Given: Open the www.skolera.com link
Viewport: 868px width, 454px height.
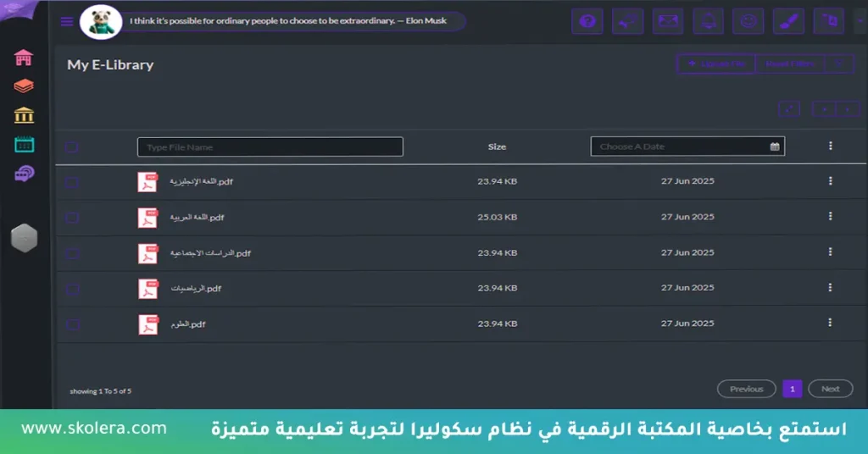Looking at the screenshot, I should pyautogui.click(x=94, y=429).
